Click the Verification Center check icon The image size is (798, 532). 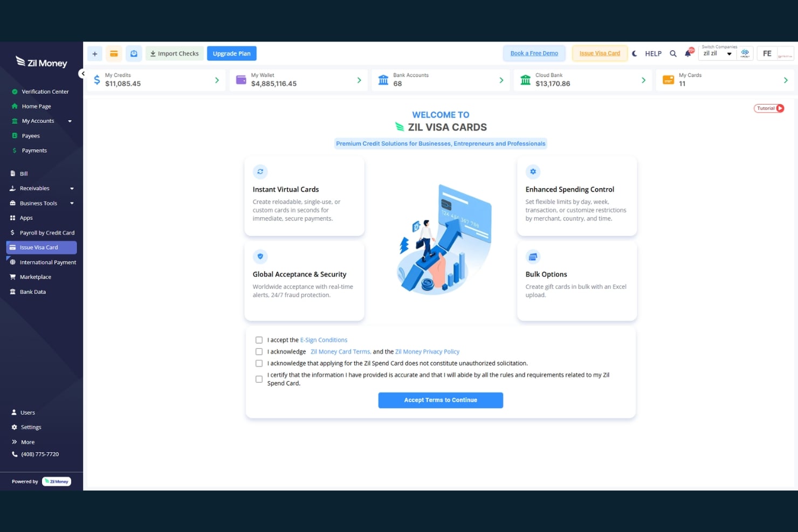15,92
